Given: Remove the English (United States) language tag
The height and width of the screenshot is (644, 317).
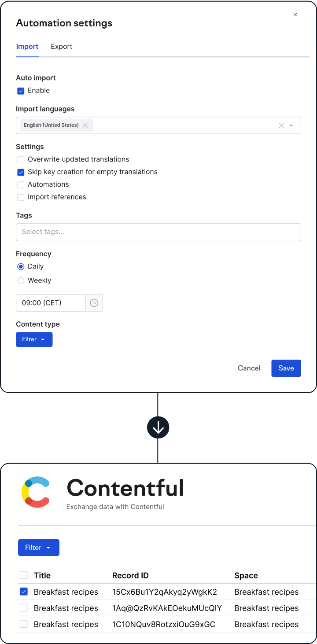Looking at the screenshot, I should click(x=85, y=125).
